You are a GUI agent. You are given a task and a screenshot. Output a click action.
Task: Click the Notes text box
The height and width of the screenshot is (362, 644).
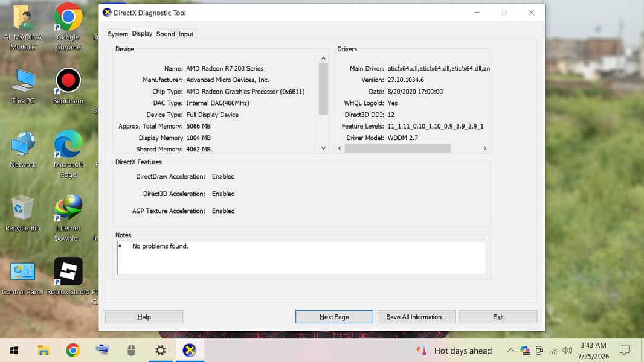point(301,258)
